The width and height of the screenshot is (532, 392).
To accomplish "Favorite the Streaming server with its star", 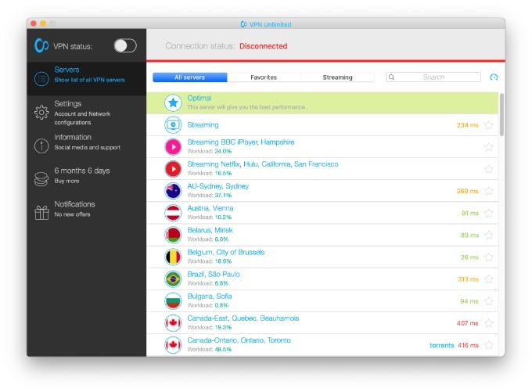I will [488, 125].
